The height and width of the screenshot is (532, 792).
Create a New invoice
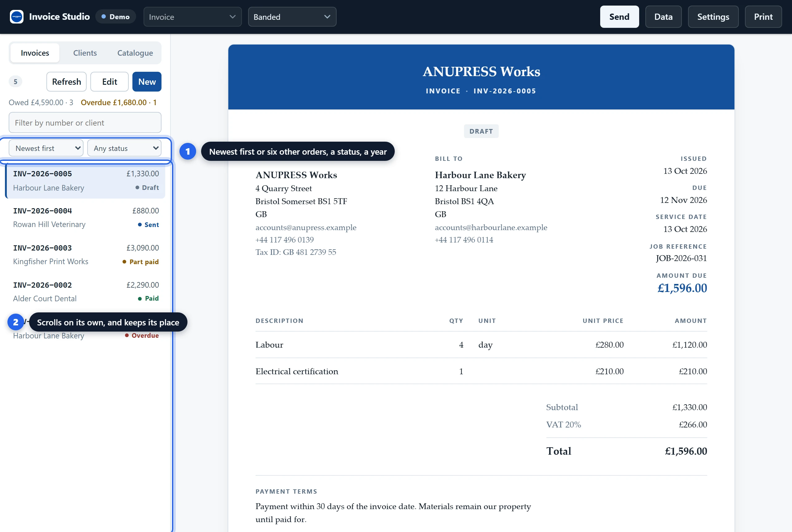coord(147,82)
